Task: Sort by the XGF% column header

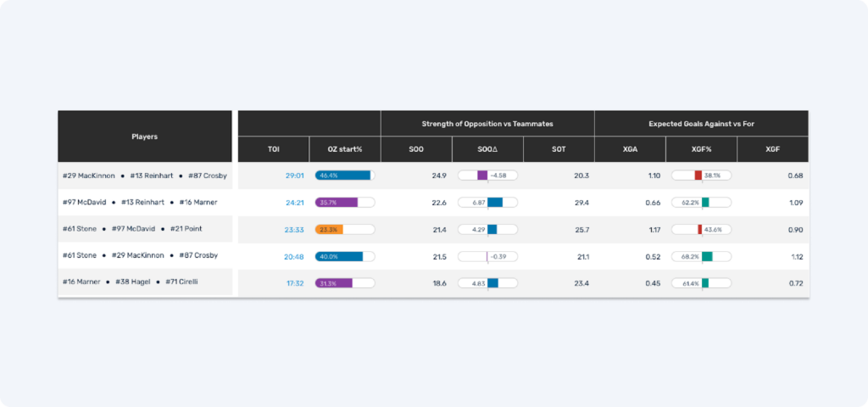Action: [x=701, y=149]
